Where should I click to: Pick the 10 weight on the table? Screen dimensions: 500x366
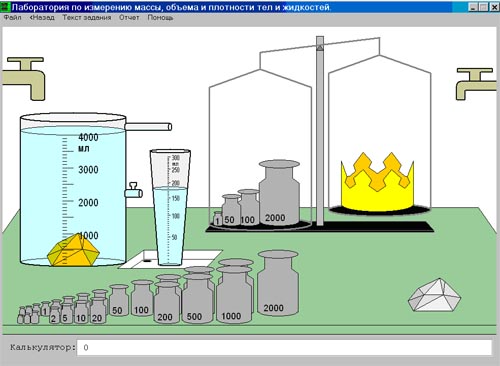click(x=81, y=312)
